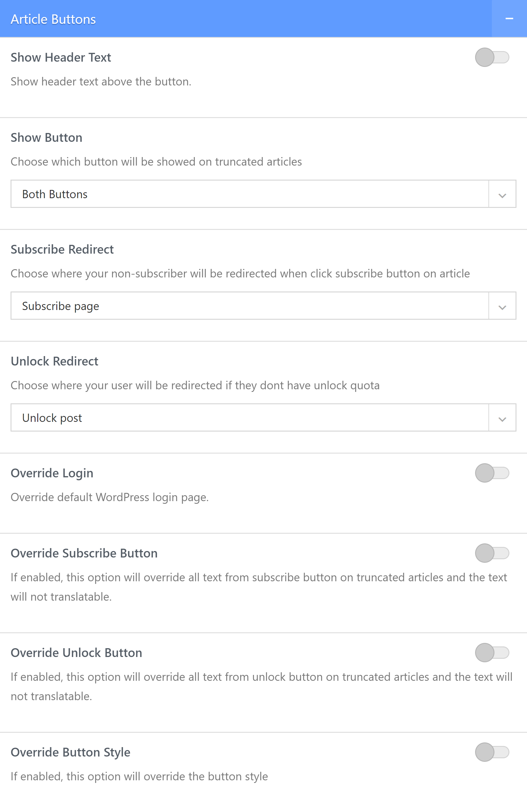The height and width of the screenshot is (812, 527).
Task: Switch on the Override Unlock Button toggle
Action: (x=492, y=653)
